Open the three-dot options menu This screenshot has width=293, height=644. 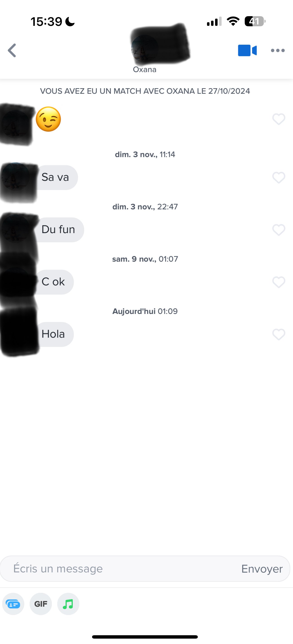[278, 51]
